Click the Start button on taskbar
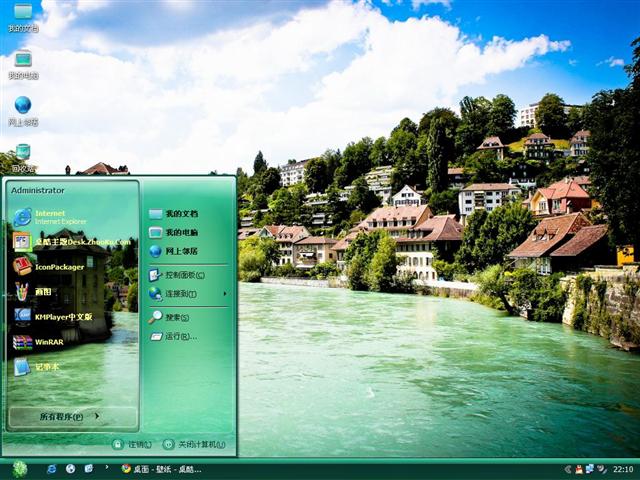Viewport: 640px width, 480px height. pyautogui.click(x=19, y=469)
